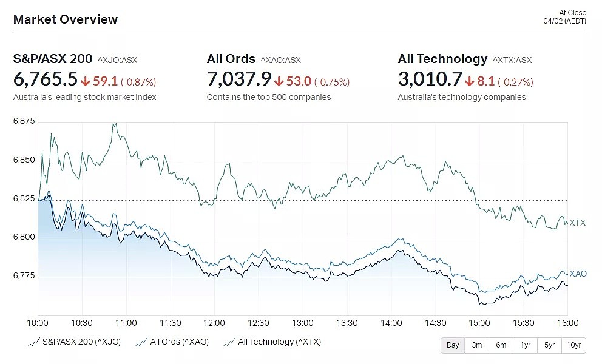The width and height of the screenshot is (602, 364).
Task: Open the S&P/ASX 200 index heading
Action: click(53, 59)
